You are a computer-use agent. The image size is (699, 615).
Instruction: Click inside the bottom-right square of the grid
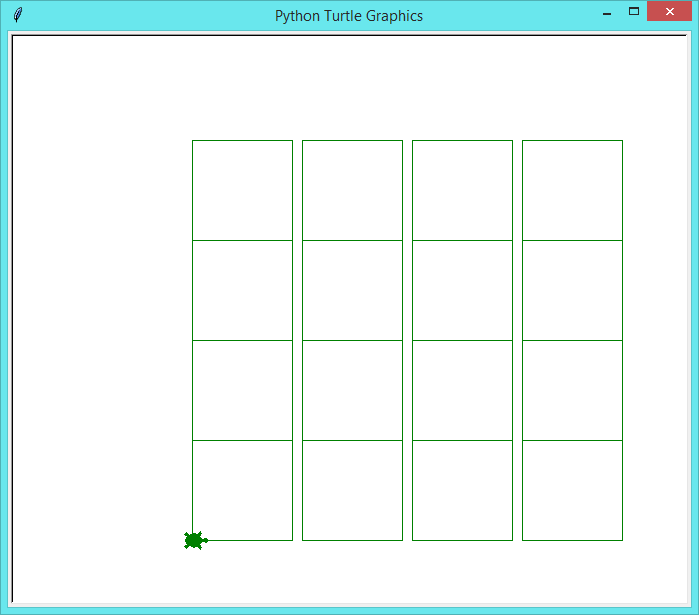tap(572, 490)
